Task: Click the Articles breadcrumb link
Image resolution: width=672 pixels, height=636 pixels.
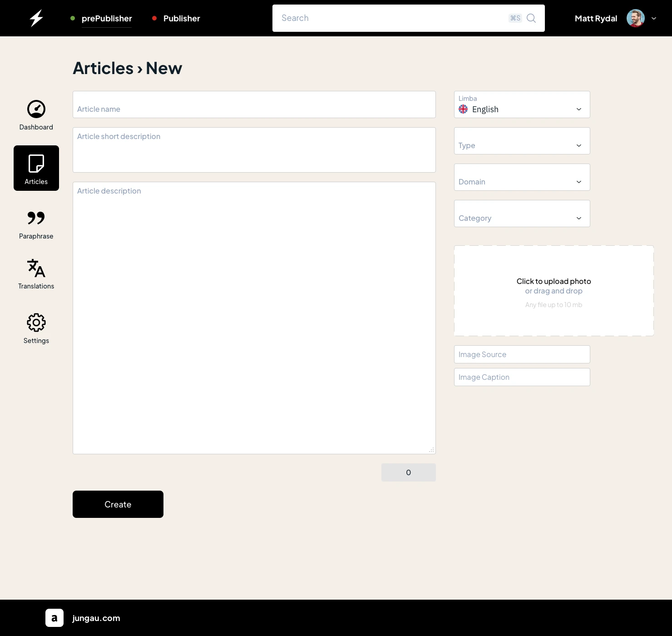Action: (x=103, y=68)
